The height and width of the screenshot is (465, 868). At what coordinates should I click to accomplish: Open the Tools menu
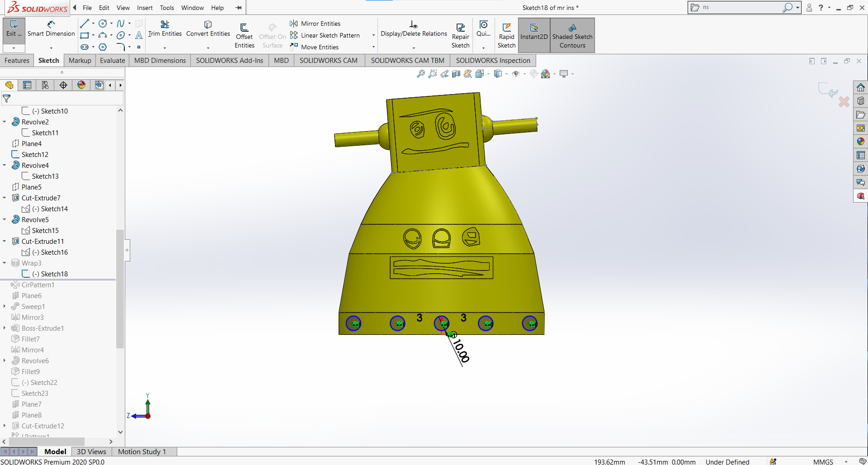pyautogui.click(x=167, y=8)
